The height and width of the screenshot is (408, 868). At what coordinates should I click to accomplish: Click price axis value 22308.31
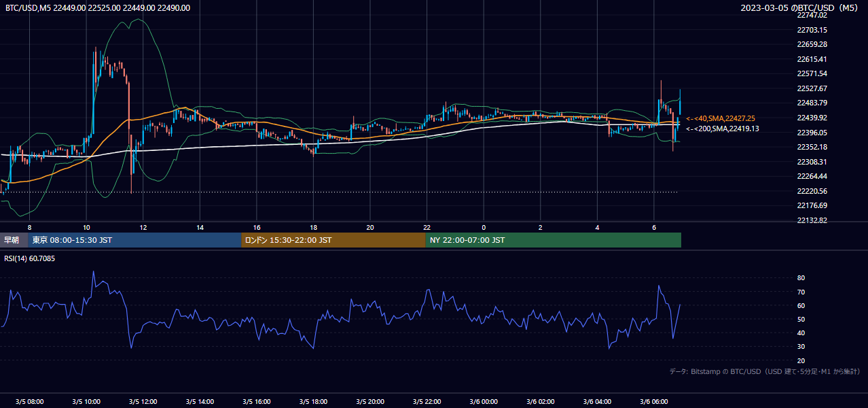coord(812,162)
